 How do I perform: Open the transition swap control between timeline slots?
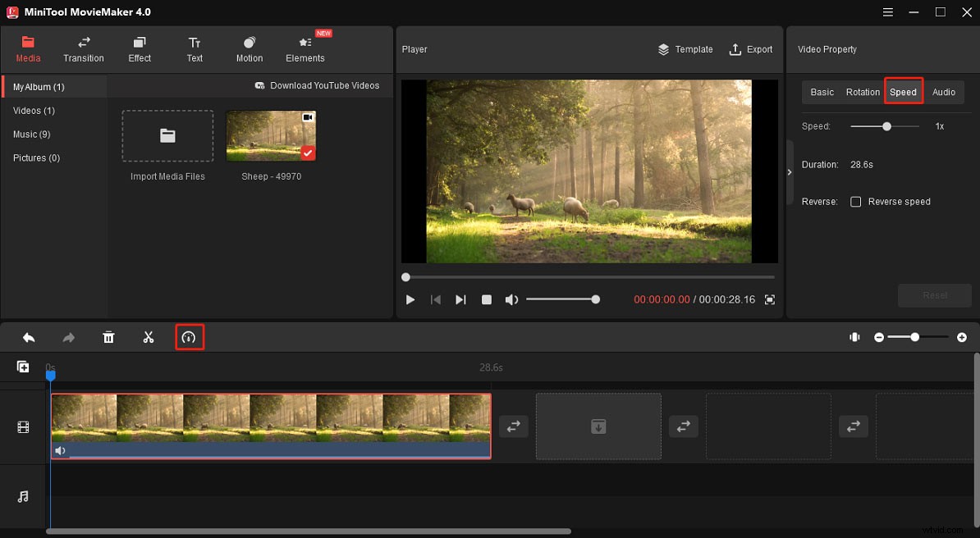point(513,426)
